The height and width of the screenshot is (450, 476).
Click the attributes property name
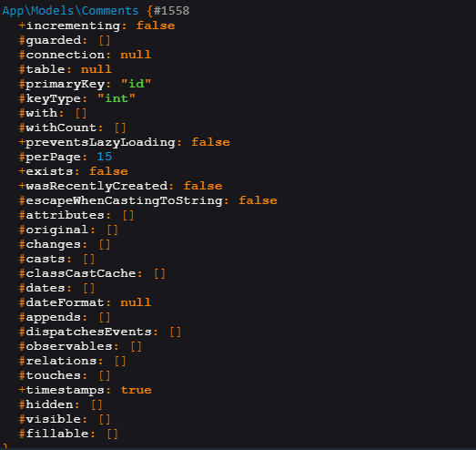(x=66, y=215)
